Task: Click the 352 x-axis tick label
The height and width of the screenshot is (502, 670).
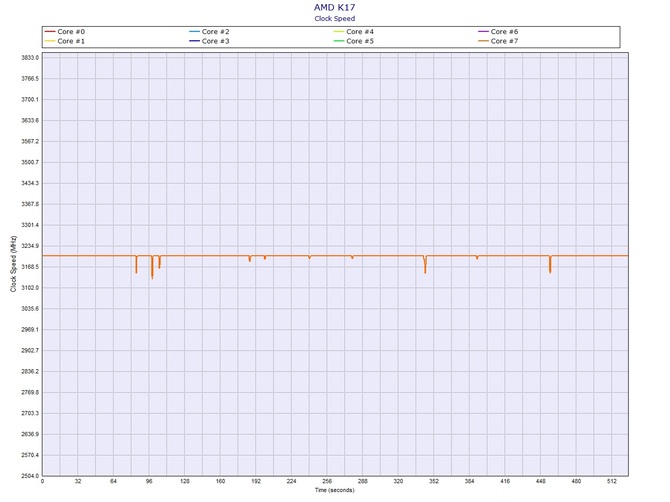Action: pyautogui.click(x=434, y=481)
